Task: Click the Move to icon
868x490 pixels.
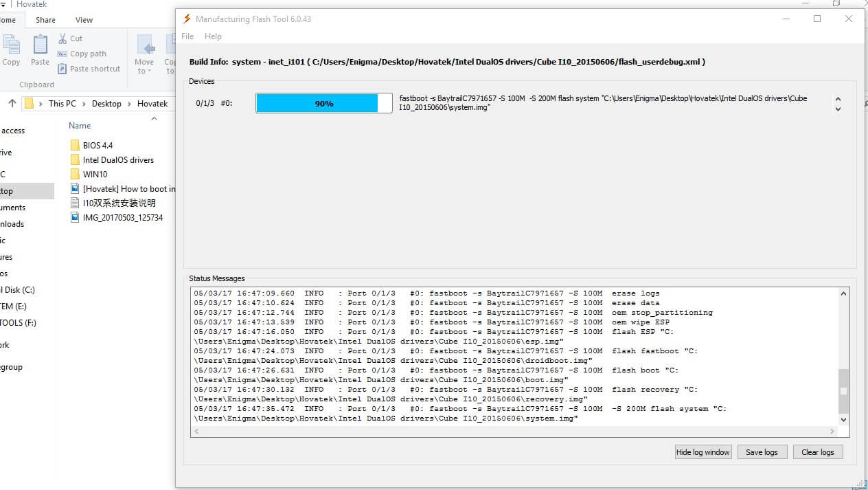Action: point(145,45)
